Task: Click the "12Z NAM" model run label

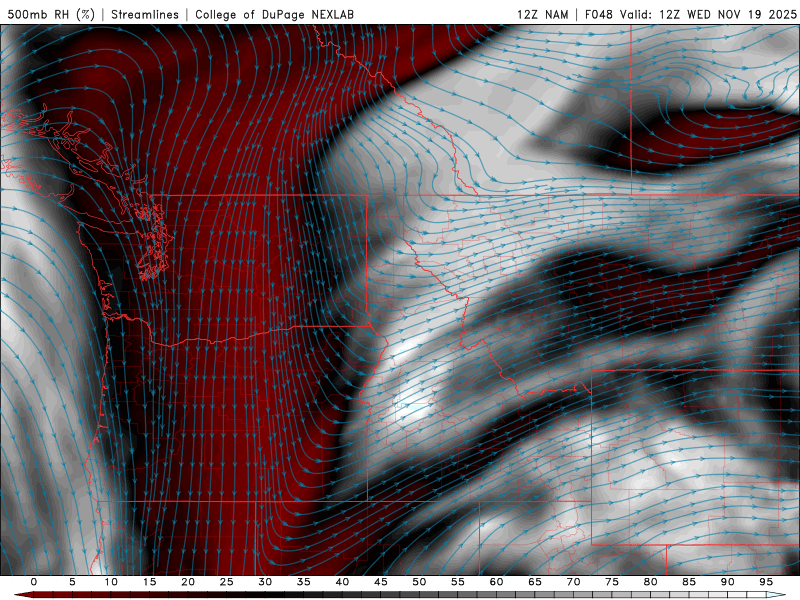Action: pos(543,14)
